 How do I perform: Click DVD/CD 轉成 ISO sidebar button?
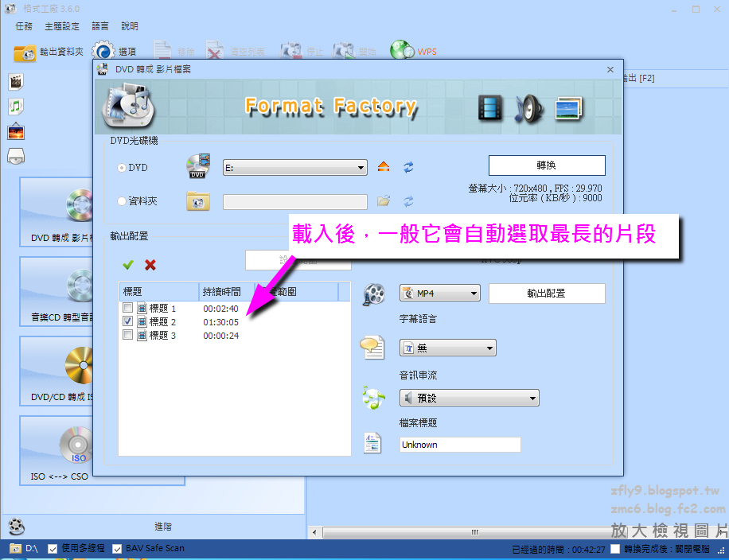coord(57,371)
